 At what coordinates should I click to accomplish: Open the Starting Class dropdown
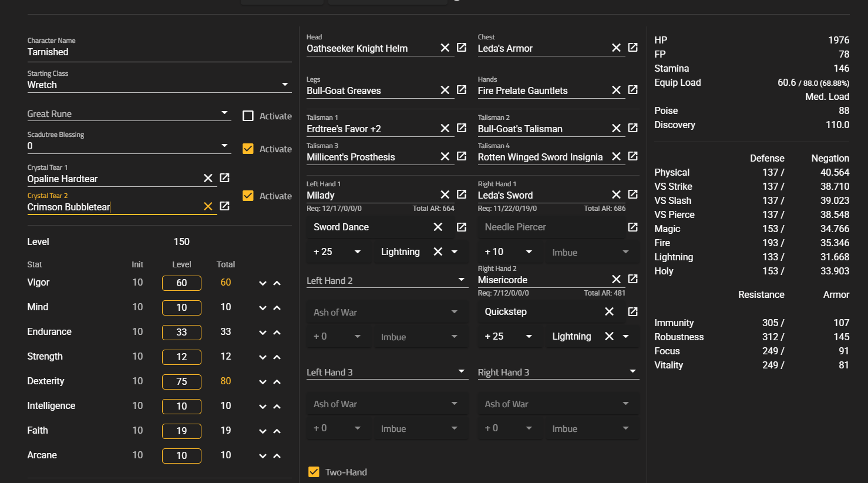[x=285, y=85]
